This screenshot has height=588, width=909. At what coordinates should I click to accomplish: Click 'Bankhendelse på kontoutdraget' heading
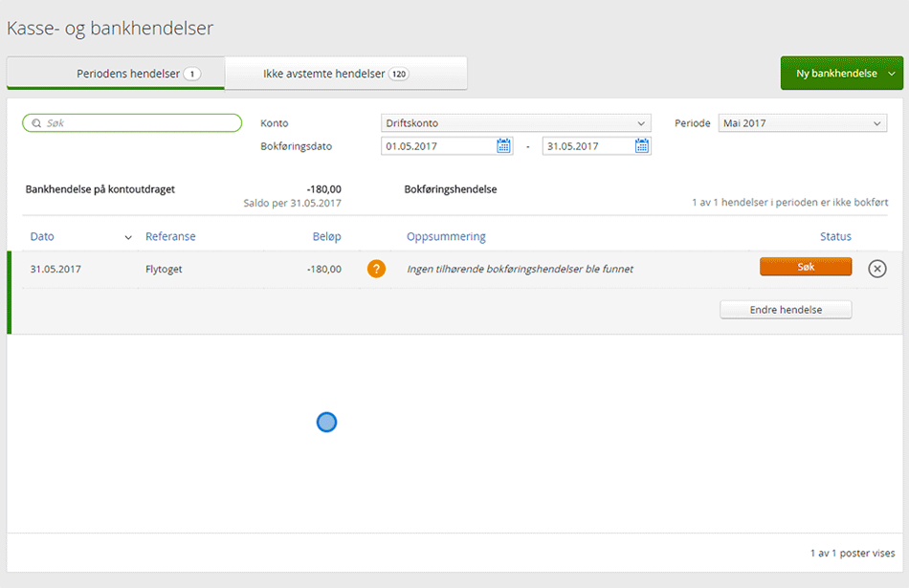pyautogui.click(x=100, y=189)
